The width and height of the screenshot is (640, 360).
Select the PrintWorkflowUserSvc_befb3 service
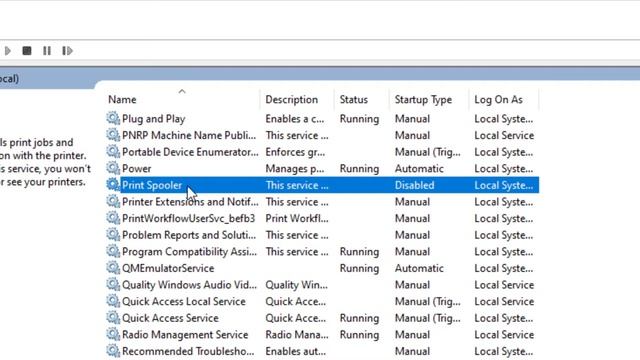[x=188, y=218]
